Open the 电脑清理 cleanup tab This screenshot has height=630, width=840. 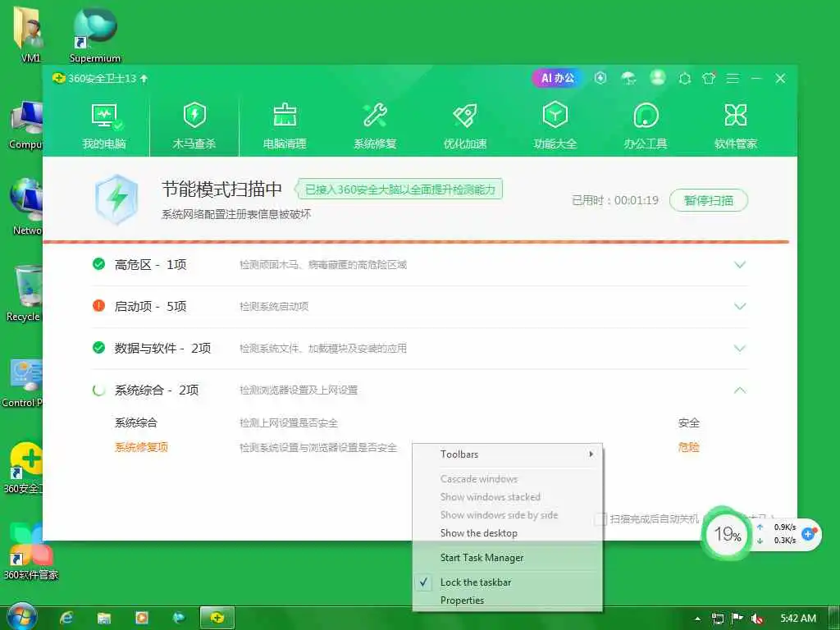click(x=285, y=126)
